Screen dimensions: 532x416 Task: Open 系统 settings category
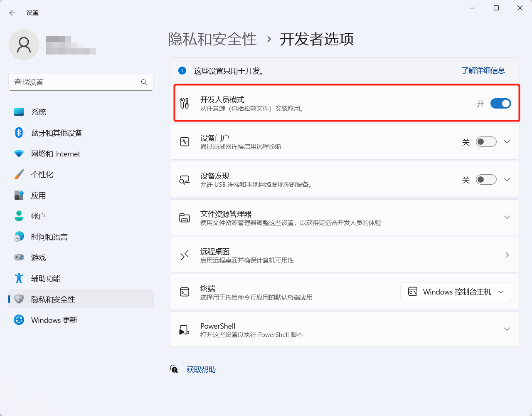click(x=81, y=112)
